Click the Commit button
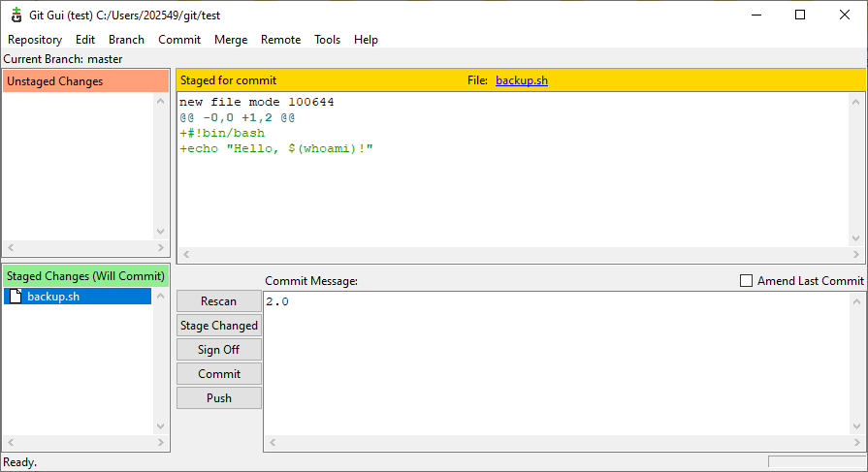Image resolution: width=868 pixels, height=472 pixels. pyautogui.click(x=218, y=374)
